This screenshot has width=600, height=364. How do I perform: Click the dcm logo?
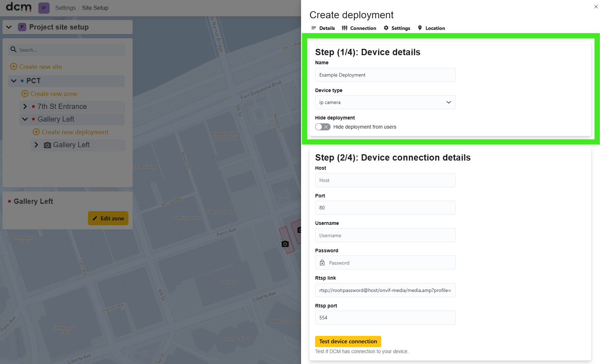(19, 7)
